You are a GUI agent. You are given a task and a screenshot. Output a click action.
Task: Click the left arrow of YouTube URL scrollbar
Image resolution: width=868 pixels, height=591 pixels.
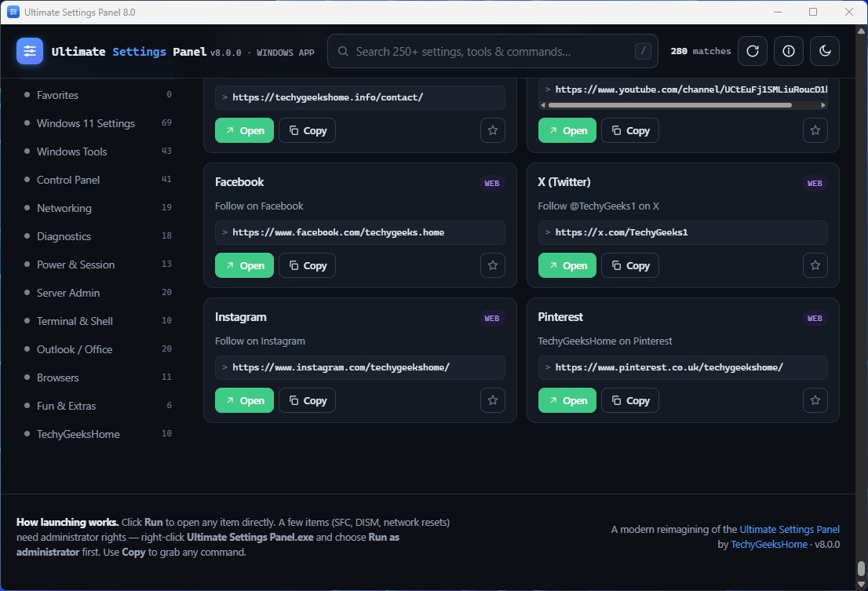(x=543, y=104)
